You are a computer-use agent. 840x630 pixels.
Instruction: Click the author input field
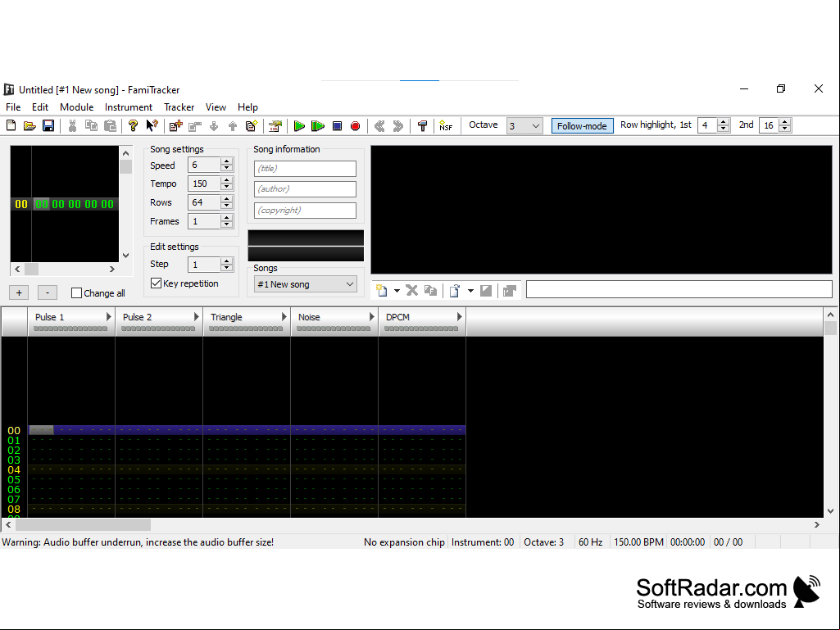click(x=305, y=189)
